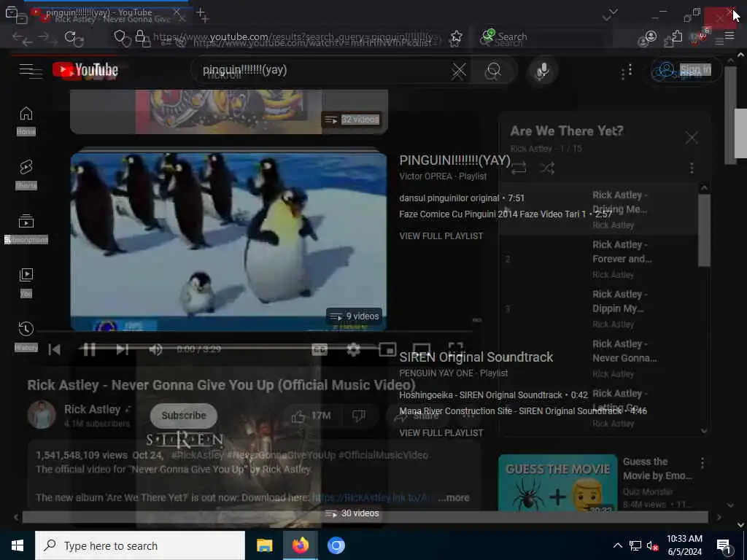
Task: Expand the description with ...more
Action: click(454, 497)
